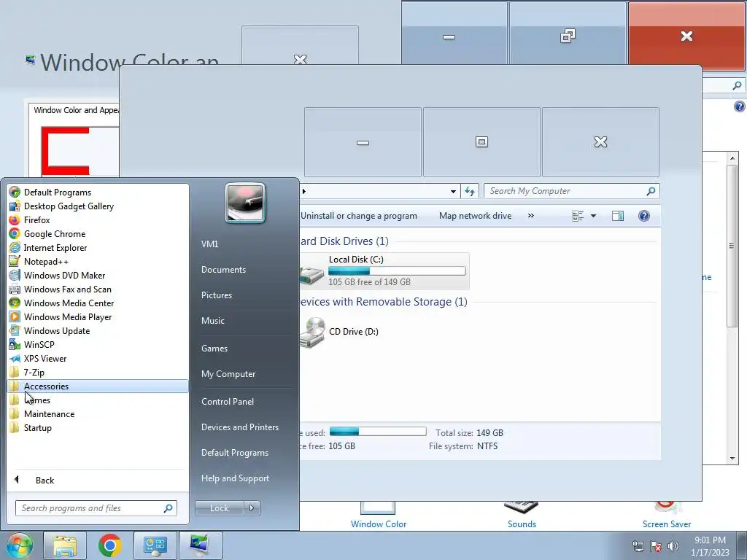Select CD Drive (D:)
Screen dimensions: 747x560
coord(354,332)
